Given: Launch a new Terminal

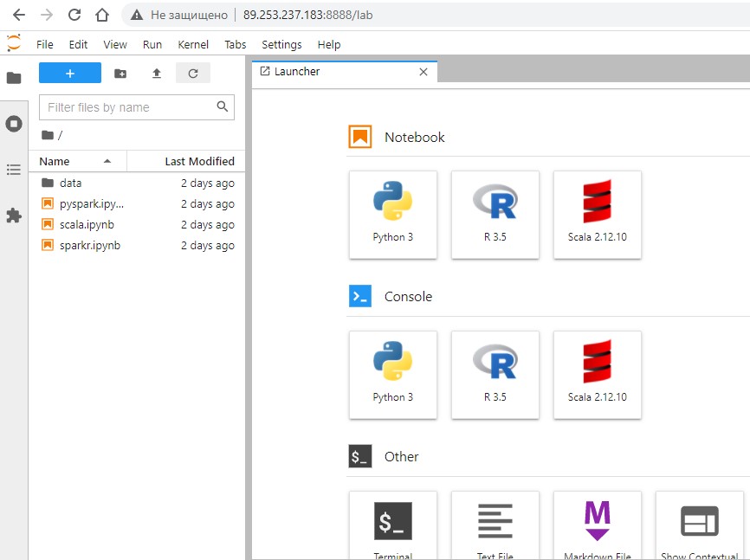Looking at the screenshot, I should click(392, 525).
